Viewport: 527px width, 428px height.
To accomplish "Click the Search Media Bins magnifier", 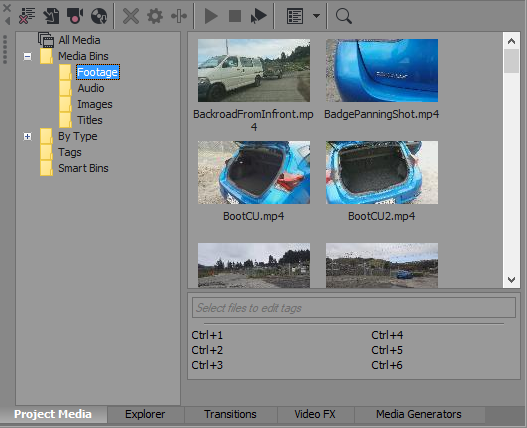I will (343, 16).
